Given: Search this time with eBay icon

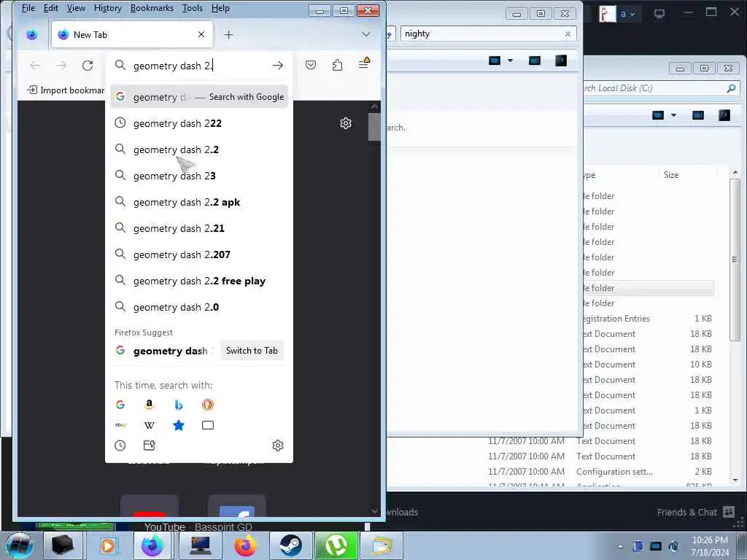Looking at the screenshot, I should coord(120,425).
